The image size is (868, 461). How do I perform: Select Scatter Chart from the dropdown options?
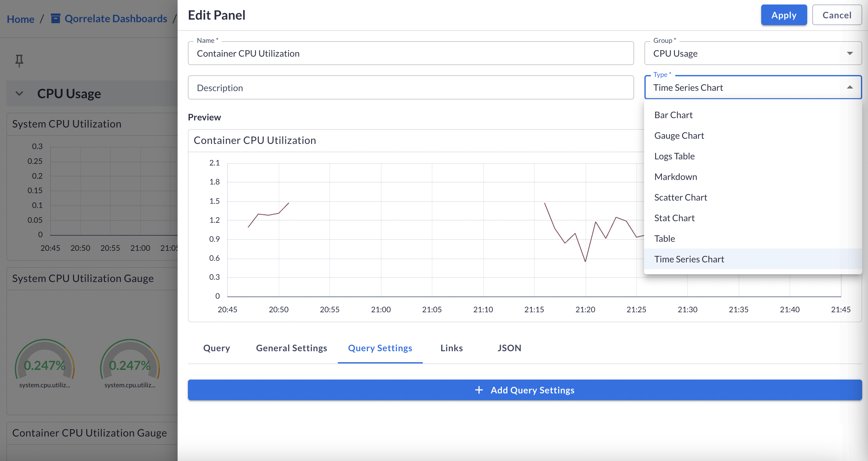(680, 197)
